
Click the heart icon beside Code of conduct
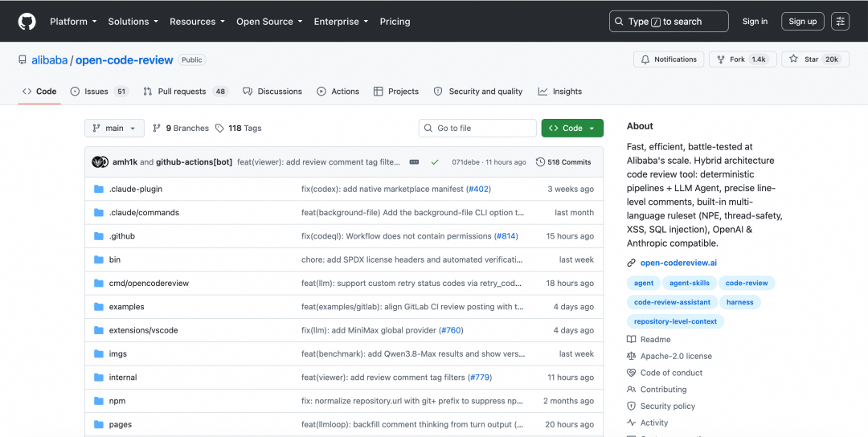[631, 373]
